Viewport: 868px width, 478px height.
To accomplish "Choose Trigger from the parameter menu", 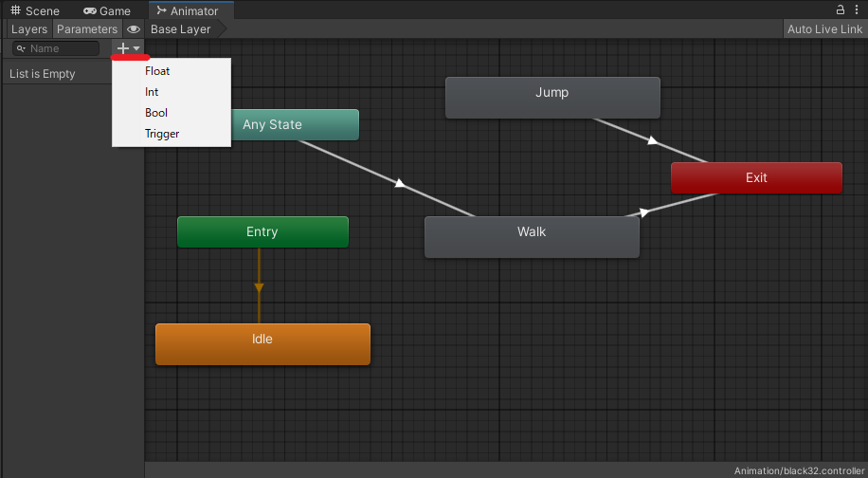I will pos(172,134).
